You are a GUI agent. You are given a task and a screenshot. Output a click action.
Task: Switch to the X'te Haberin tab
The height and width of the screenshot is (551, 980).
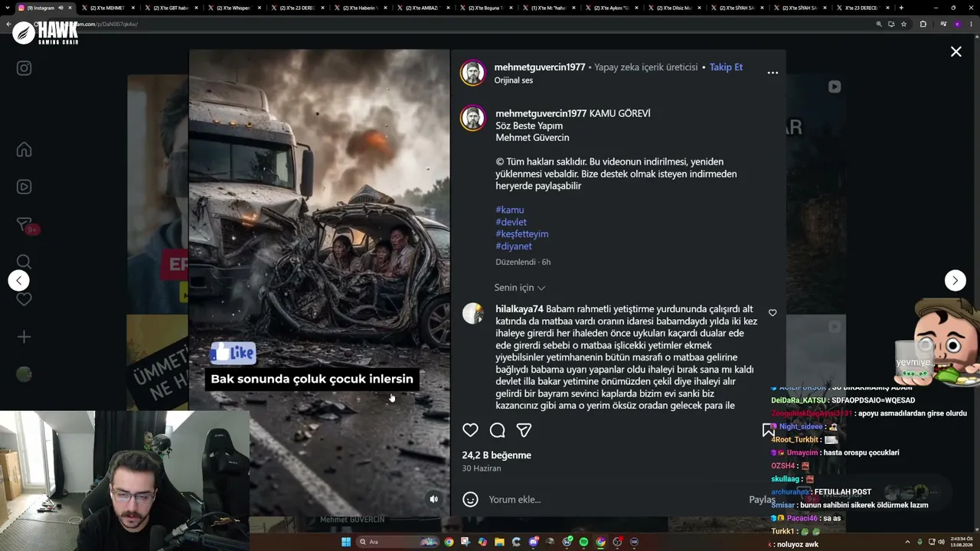click(360, 8)
